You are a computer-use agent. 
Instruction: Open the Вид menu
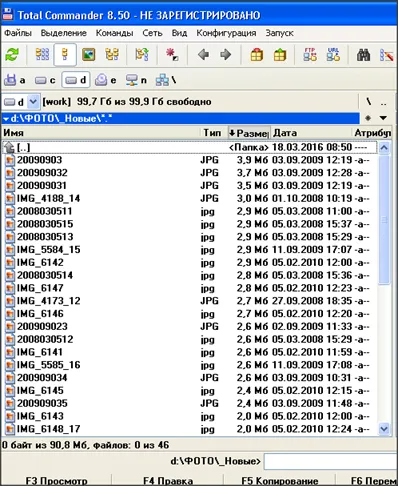coord(179,33)
